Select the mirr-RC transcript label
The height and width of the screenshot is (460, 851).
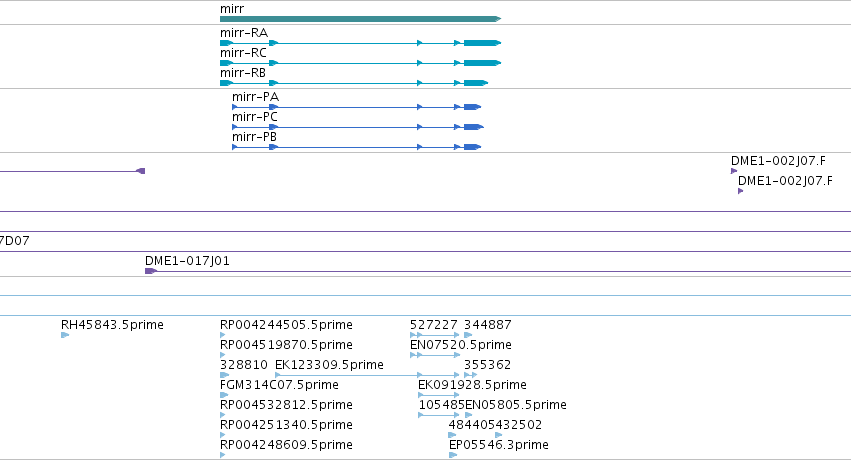pos(243,53)
